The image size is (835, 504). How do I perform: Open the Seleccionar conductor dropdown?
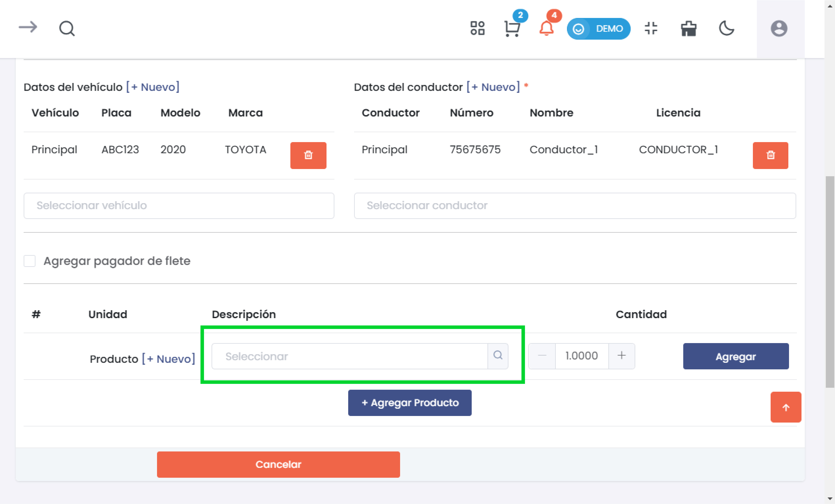click(x=574, y=206)
